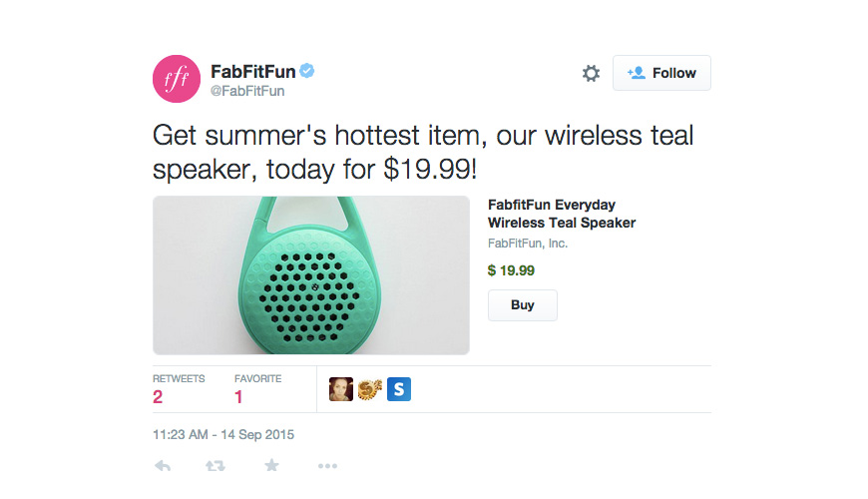Open the golden gears user avatar
Screen dimensions: 868x499
[370, 389]
